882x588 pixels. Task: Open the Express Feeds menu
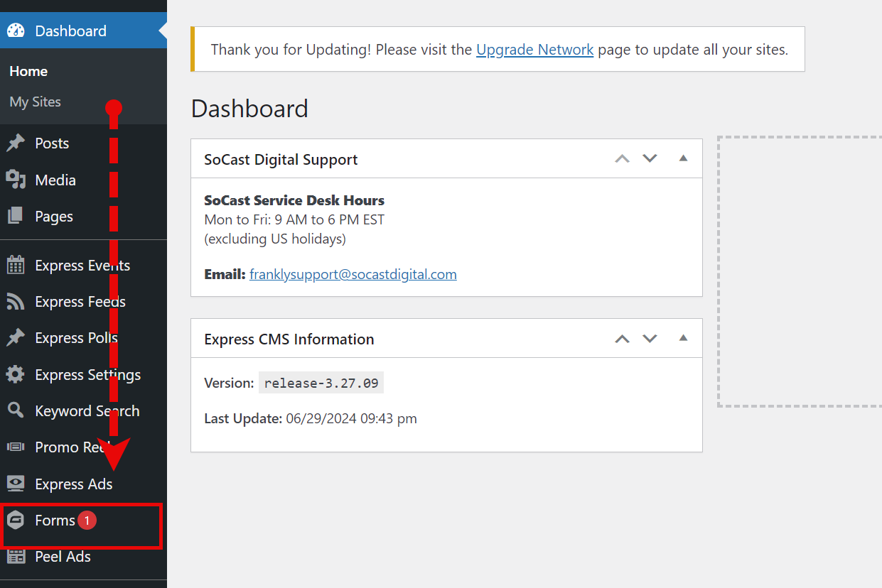coord(83,302)
